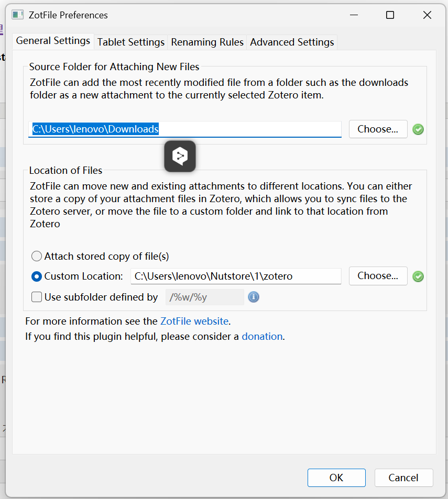Close the ZotFile Preferences window

[x=428, y=15]
